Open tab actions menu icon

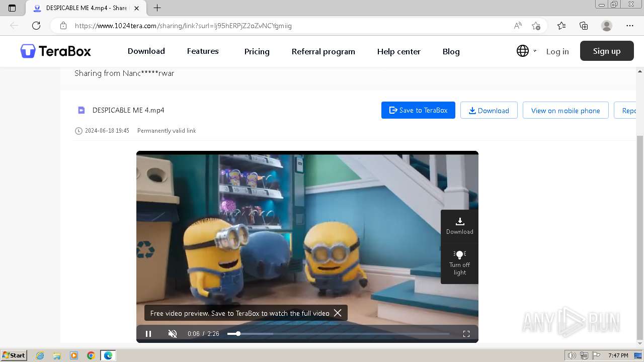pyautogui.click(x=12, y=8)
